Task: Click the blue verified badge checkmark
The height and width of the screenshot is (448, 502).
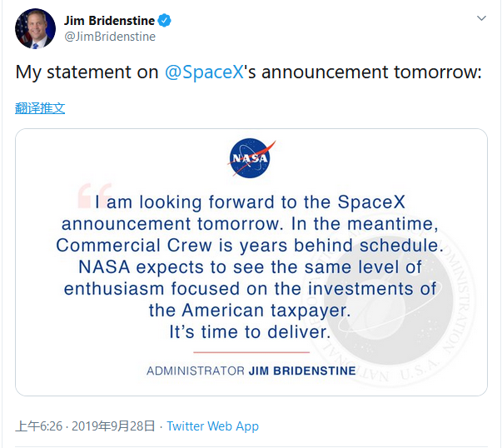Action: (167, 20)
